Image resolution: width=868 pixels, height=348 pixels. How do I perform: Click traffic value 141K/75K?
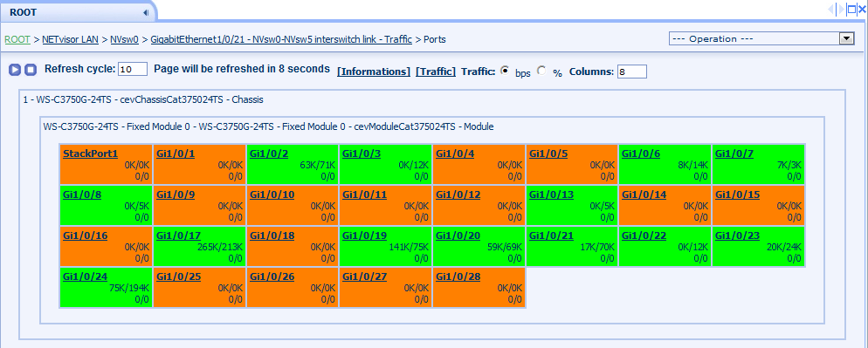(x=409, y=247)
